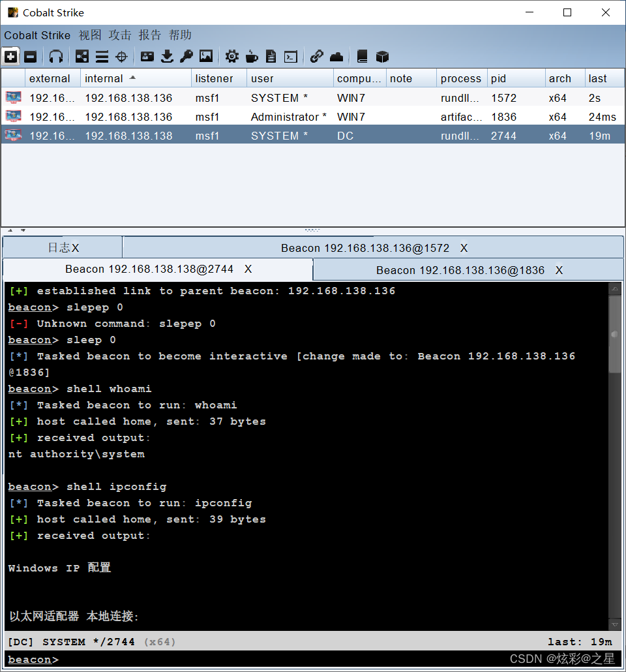Click the session icon of pid 1572 row
This screenshot has width=626, height=672.
point(13,97)
